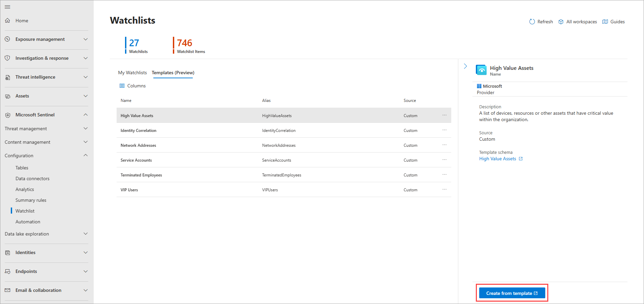Click the Microsoft Sentinel shield icon
The image size is (644, 304).
pyautogui.click(x=7, y=115)
